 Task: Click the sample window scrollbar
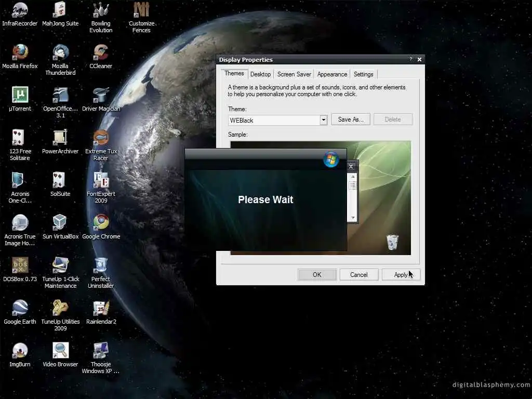click(x=353, y=197)
